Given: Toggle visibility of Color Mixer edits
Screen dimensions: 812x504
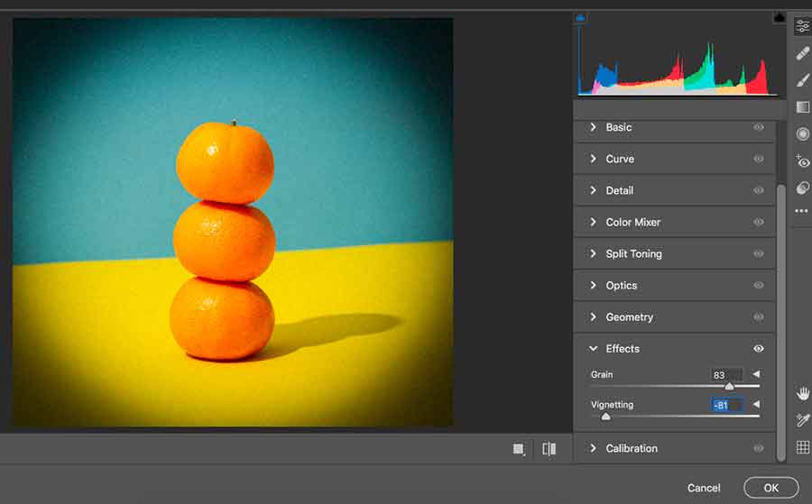Looking at the screenshot, I should [759, 222].
